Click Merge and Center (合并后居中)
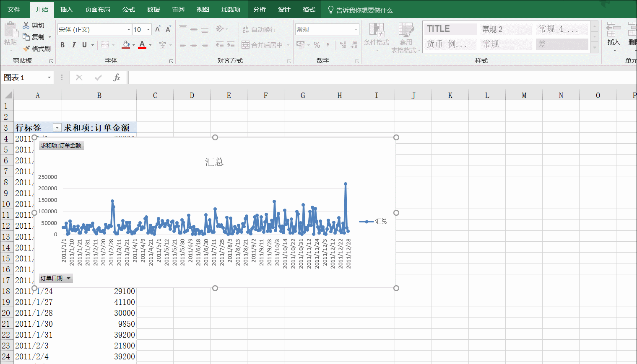Image resolution: width=637 pixels, height=364 pixels. (262, 45)
